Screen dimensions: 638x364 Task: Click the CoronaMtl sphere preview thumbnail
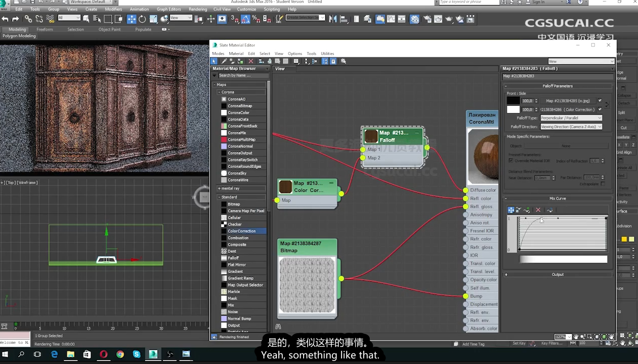pyautogui.click(x=483, y=157)
